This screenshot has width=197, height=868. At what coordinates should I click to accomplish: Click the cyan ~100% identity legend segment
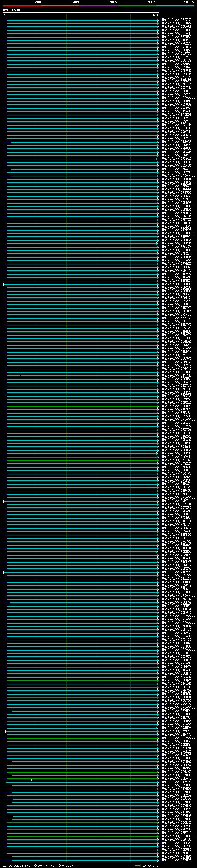[175, 6]
